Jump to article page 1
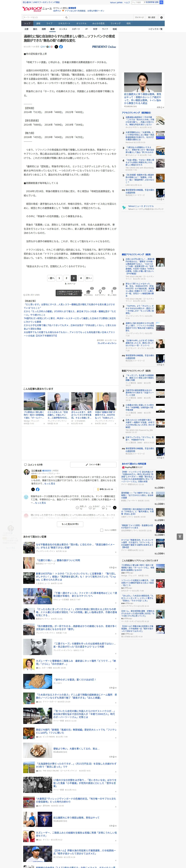 click(x=59, y=278)
